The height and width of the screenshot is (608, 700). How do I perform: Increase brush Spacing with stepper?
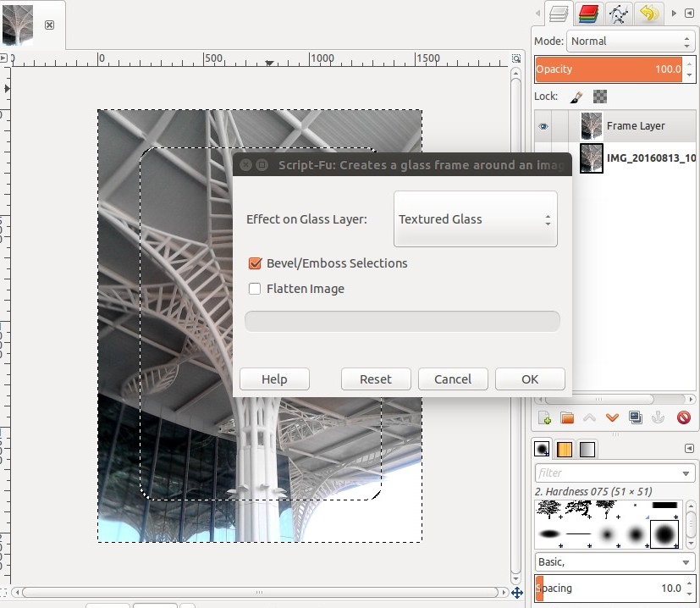[x=690, y=583]
